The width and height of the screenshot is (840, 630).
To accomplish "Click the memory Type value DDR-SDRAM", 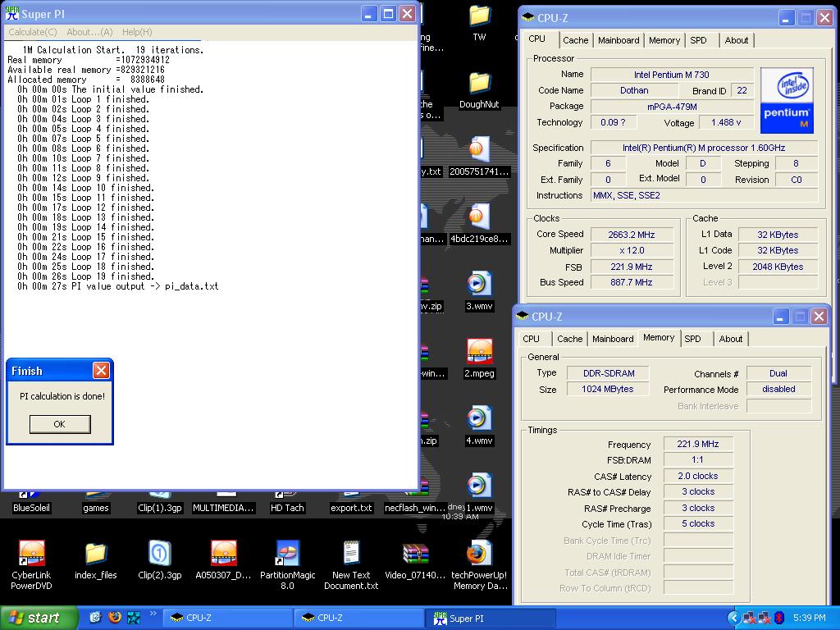I will coord(608,373).
